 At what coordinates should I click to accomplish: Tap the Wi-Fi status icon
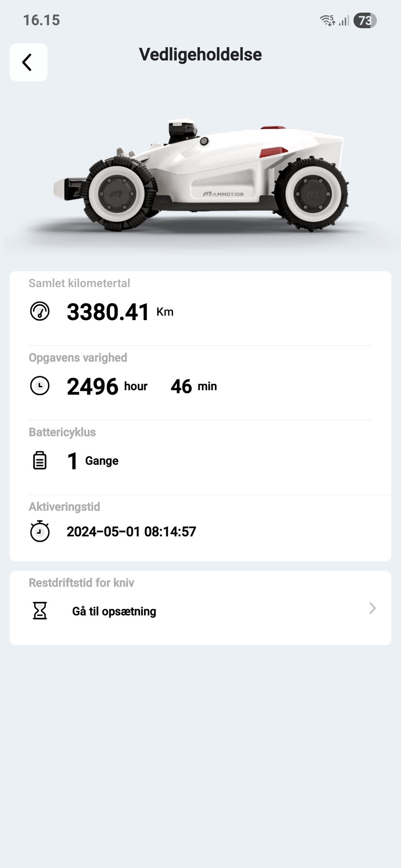coord(327,20)
